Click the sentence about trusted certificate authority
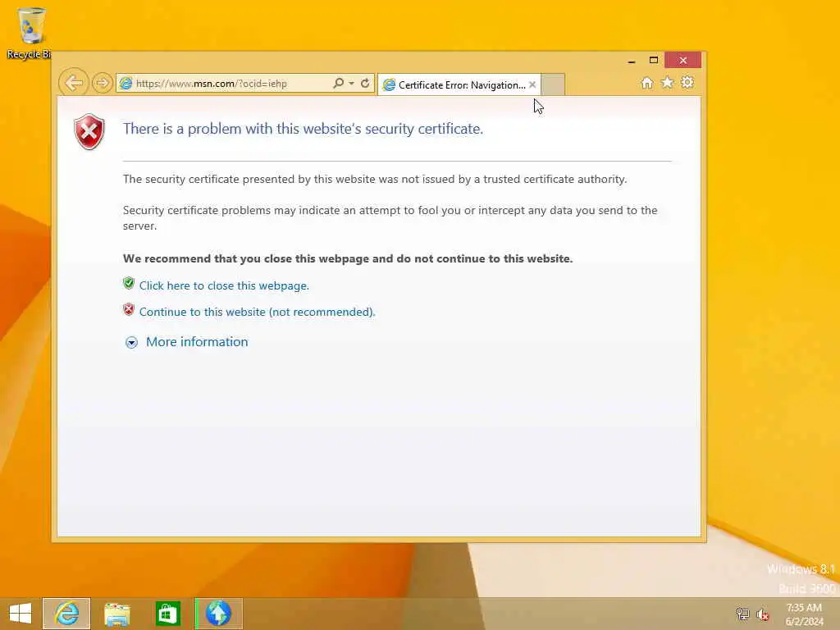The image size is (840, 630). pyautogui.click(x=374, y=179)
